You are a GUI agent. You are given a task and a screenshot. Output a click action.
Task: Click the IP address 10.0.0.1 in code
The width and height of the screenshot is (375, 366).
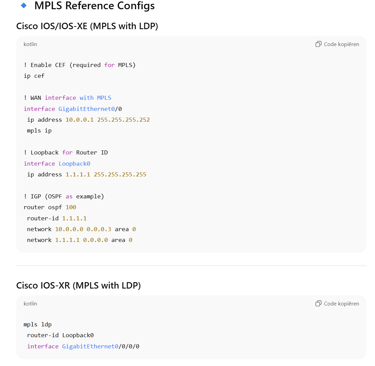point(79,120)
